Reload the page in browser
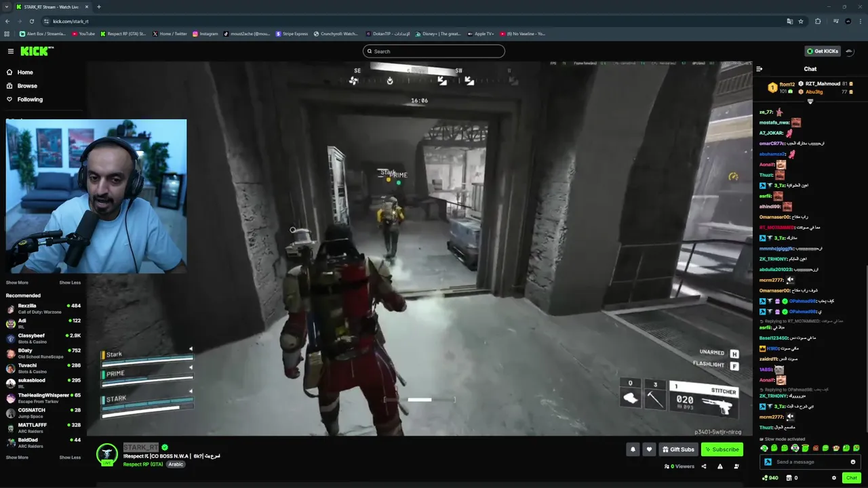 click(31, 21)
